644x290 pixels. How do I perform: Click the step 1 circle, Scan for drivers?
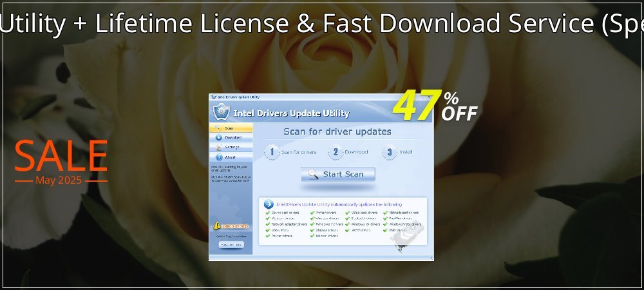[x=272, y=152]
